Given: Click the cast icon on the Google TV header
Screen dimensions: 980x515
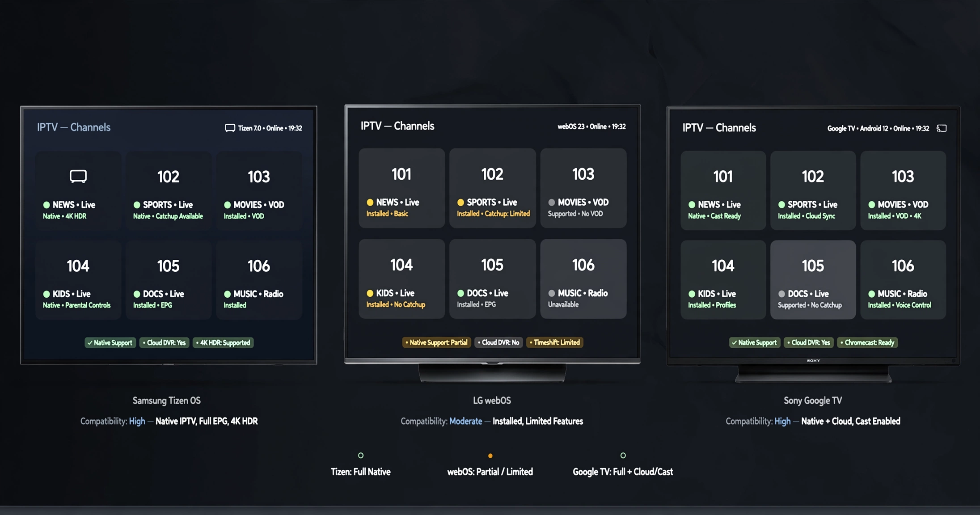Looking at the screenshot, I should point(942,128).
